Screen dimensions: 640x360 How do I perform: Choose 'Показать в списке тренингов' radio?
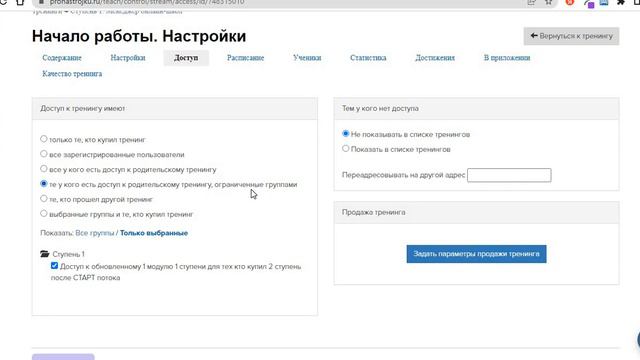346,149
